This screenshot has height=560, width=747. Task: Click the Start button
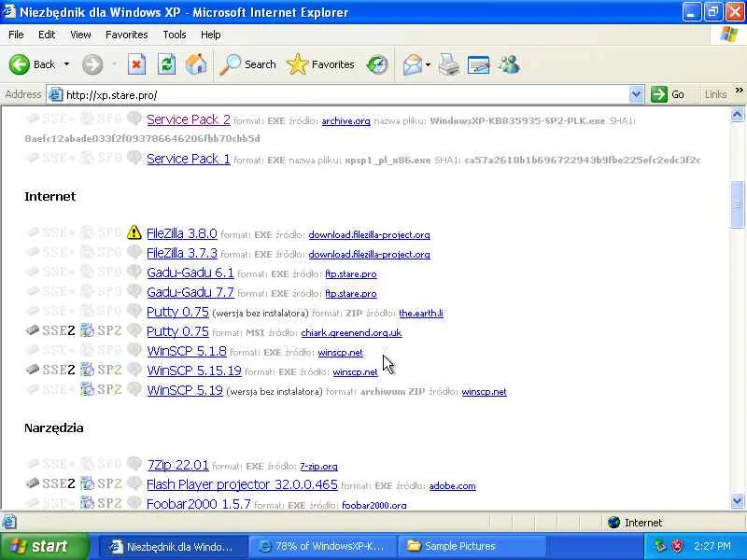click(44, 546)
